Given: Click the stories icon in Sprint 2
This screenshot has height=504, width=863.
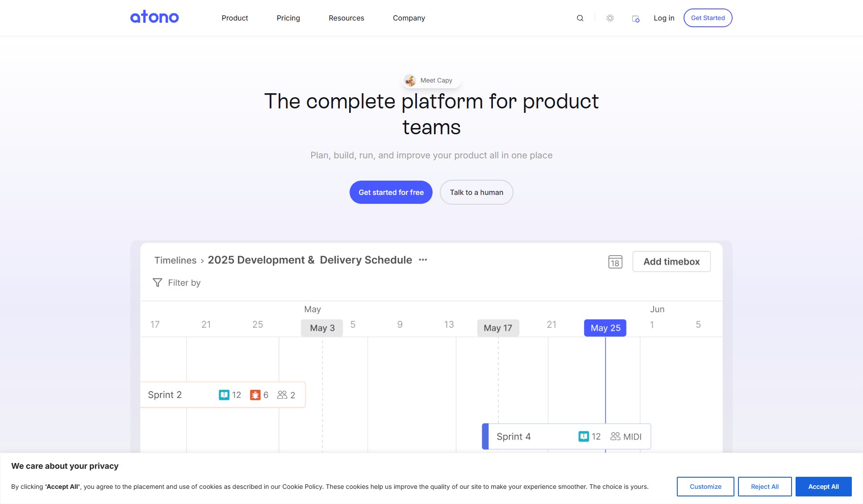Looking at the screenshot, I should point(224,395).
